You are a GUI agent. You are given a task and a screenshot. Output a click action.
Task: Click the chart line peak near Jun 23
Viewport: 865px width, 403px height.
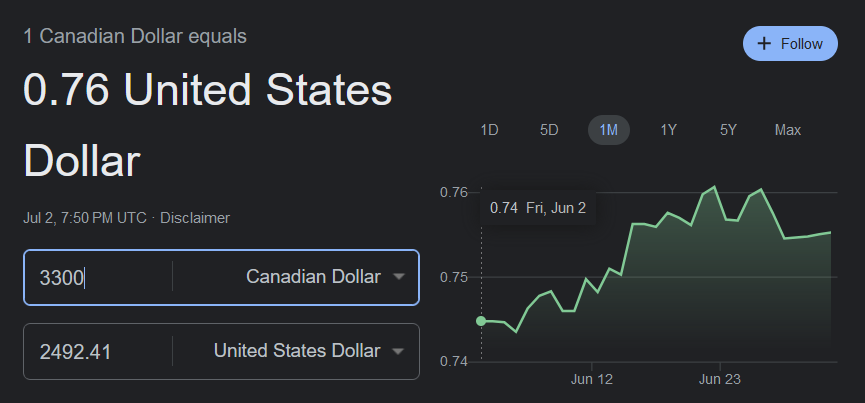(714, 187)
